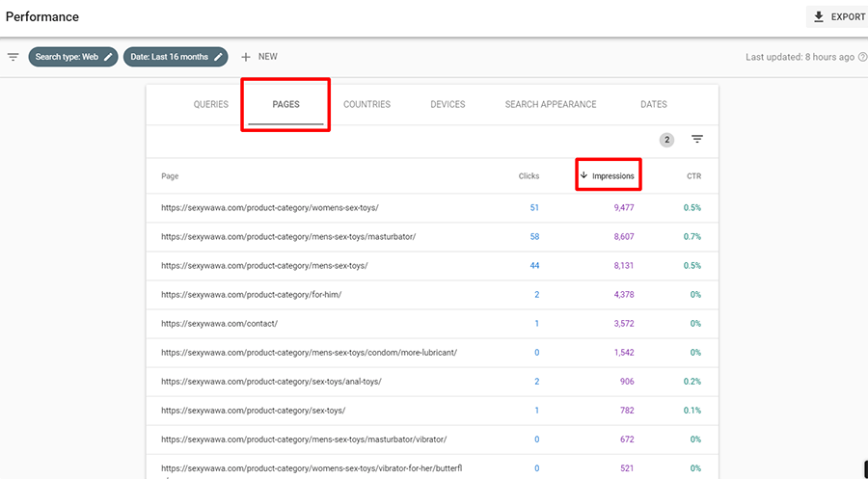Viewport: 868px width, 479px height.
Task: Edit the Search type: Web filter pencil
Action: coord(108,57)
